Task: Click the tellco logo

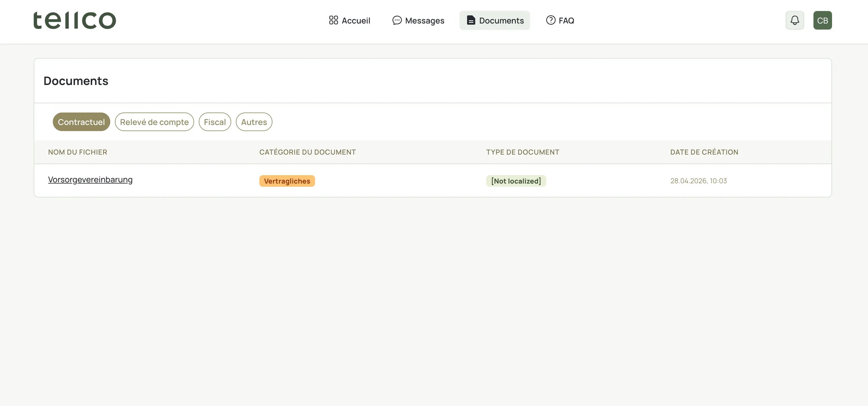Action: (75, 20)
